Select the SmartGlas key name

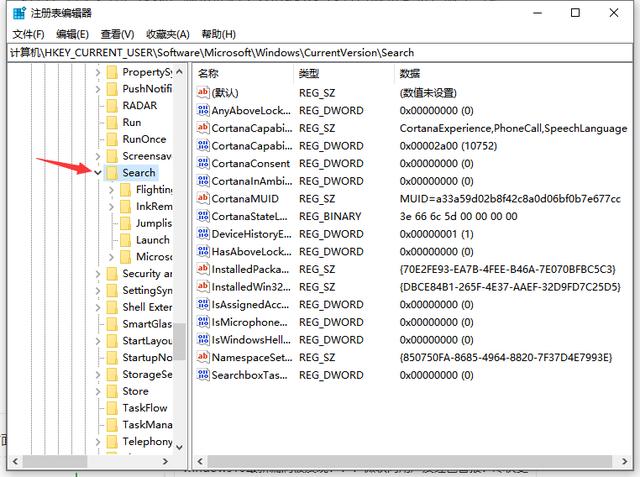coord(147,324)
